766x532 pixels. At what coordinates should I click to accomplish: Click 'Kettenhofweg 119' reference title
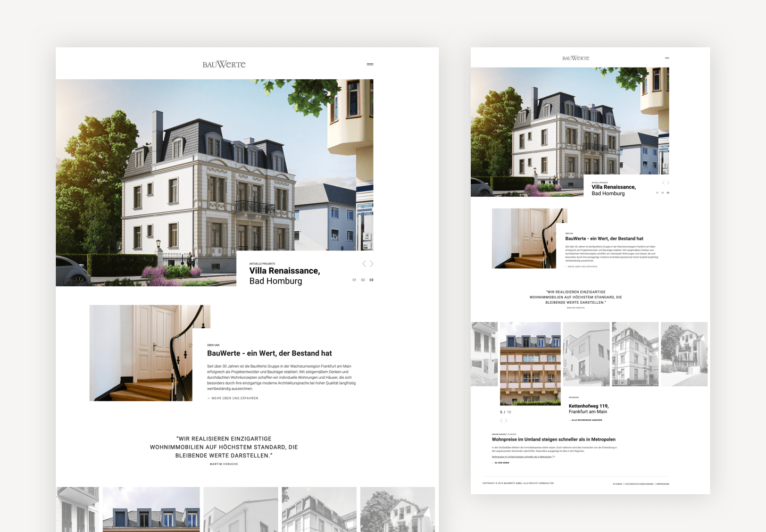pos(588,406)
